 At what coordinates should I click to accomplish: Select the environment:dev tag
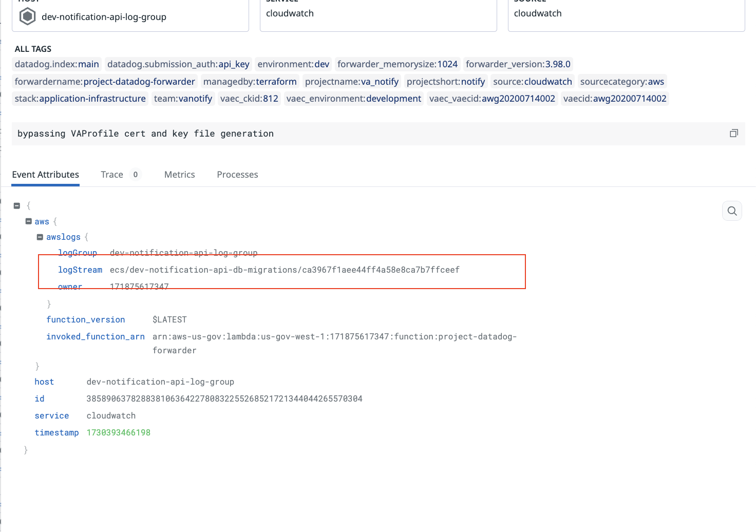(293, 64)
